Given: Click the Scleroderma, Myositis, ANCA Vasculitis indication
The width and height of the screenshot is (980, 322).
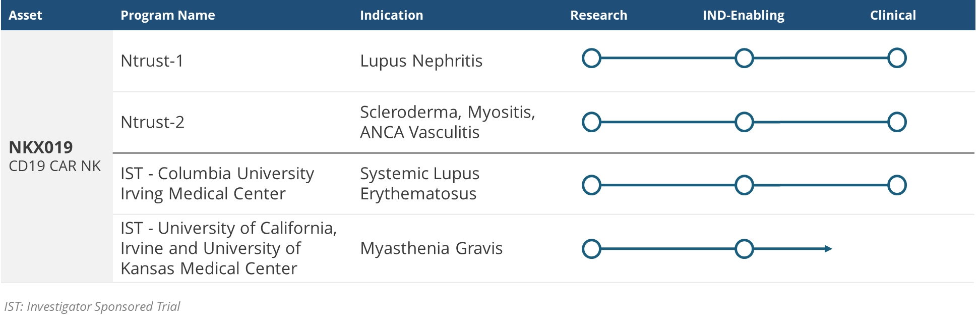Looking at the screenshot, I should click(447, 122).
